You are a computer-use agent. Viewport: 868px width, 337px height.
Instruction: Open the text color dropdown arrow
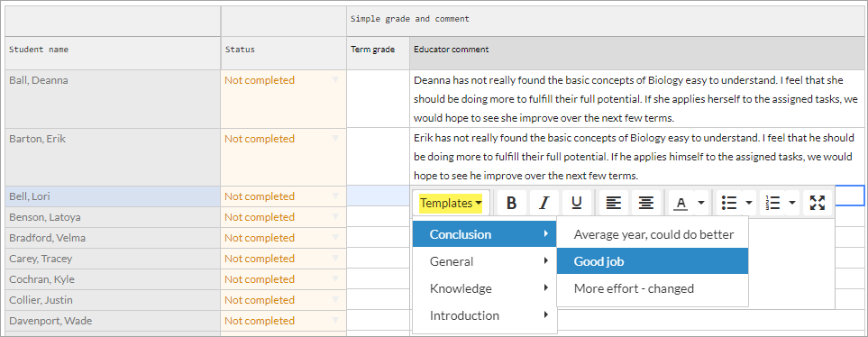tap(701, 203)
